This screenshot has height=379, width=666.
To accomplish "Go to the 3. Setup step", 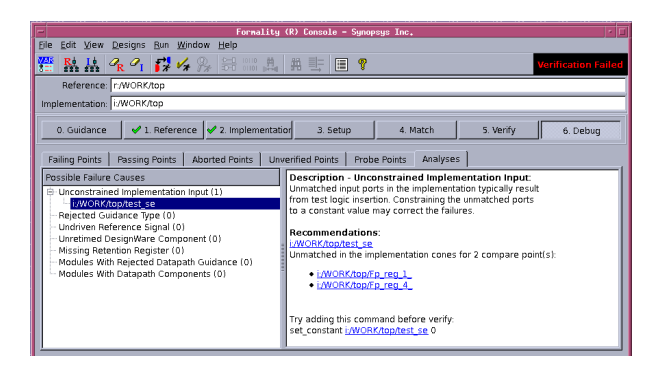I will tap(334, 130).
